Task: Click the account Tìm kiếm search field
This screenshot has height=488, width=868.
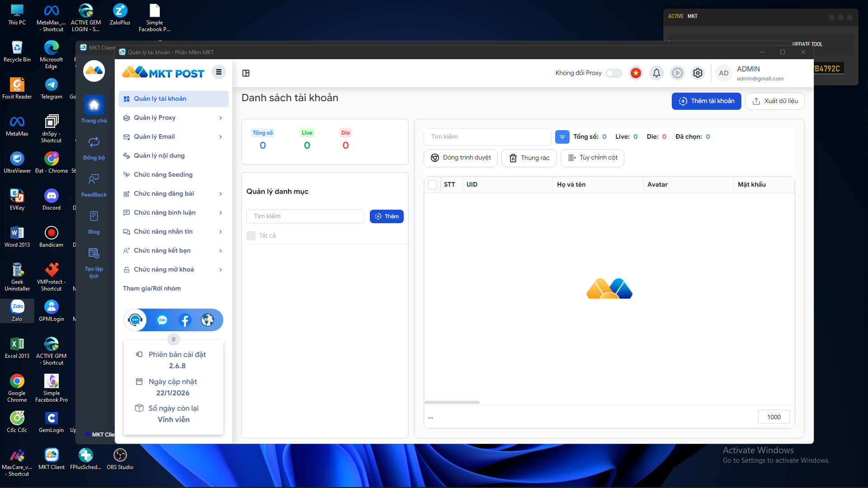Action: pos(488,137)
